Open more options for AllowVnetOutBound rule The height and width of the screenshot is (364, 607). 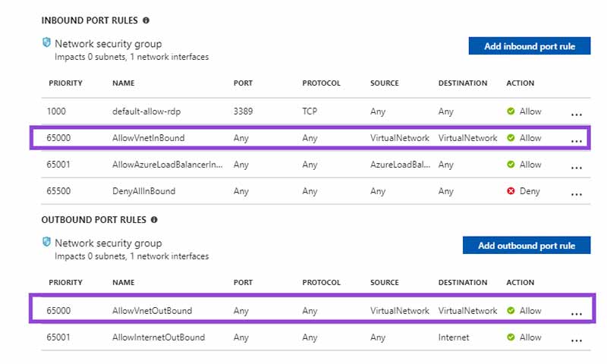point(577,314)
